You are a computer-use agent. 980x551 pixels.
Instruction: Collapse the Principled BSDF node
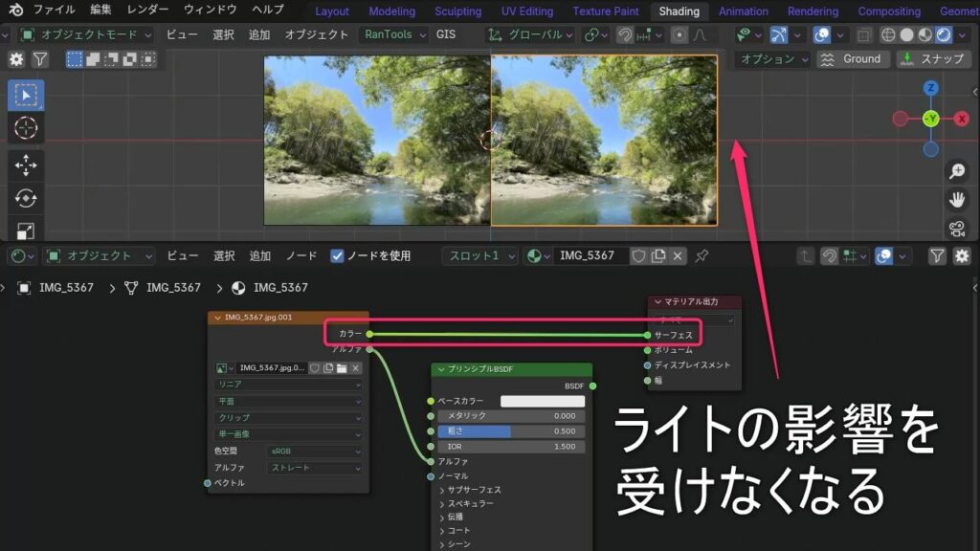[x=441, y=369]
